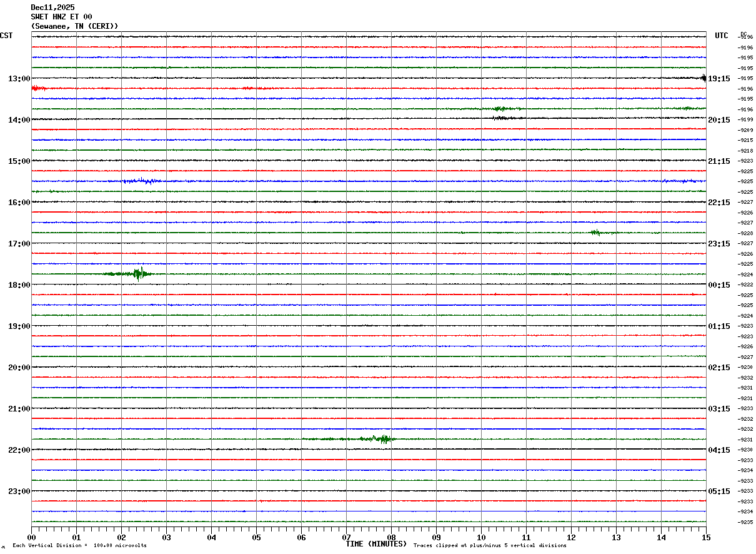Click the 19:15 UTC time label
Viewport: 756px width, 554px height.
pyautogui.click(x=719, y=79)
